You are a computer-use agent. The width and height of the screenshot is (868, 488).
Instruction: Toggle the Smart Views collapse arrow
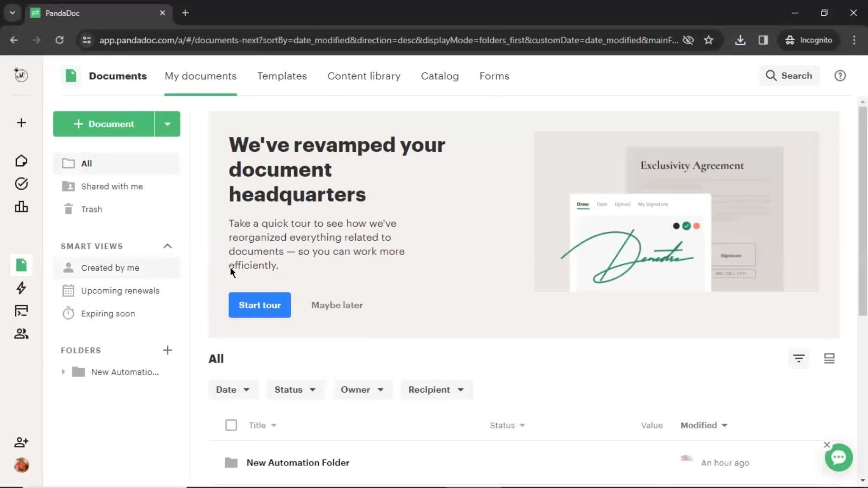click(168, 246)
